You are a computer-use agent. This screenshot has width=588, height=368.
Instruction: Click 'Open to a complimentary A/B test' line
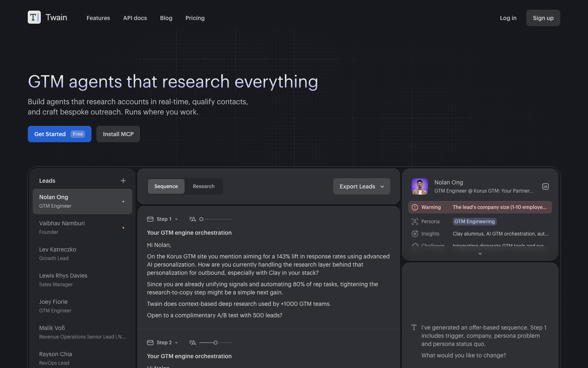pos(215,315)
